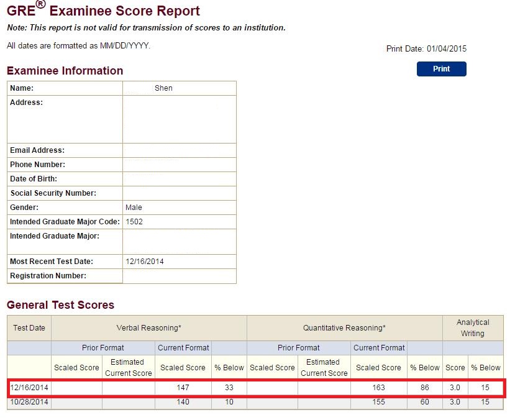515x420 pixels.
Task: Click the Verbal Reasoning column header
Action: coord(149,327)
